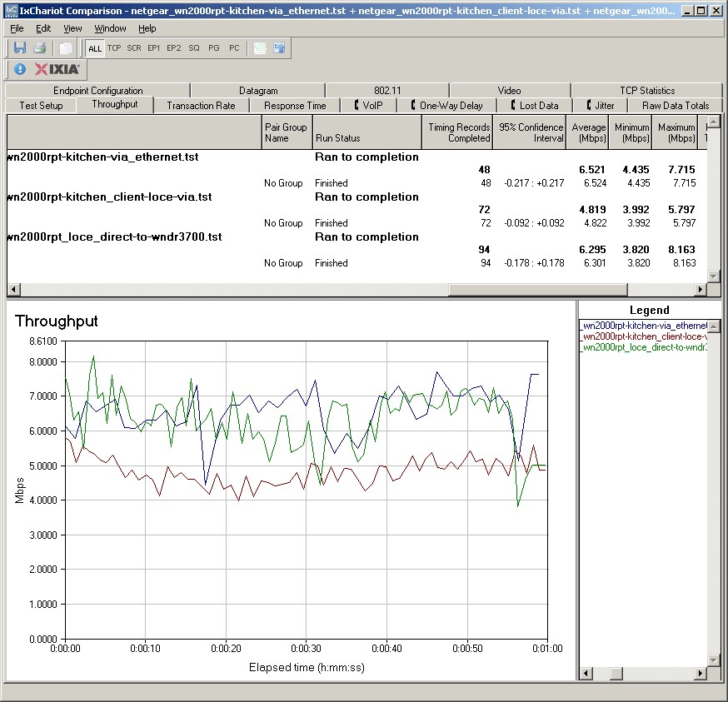Click the Copy toolbar icon
Viewport: 728px width, 702px height.
pyautogui.click(x=66, y=47)
